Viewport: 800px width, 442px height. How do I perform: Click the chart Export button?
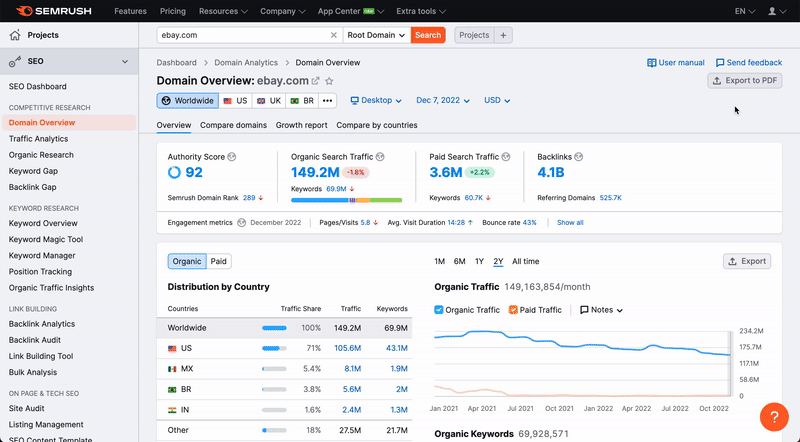pos(747,261)
